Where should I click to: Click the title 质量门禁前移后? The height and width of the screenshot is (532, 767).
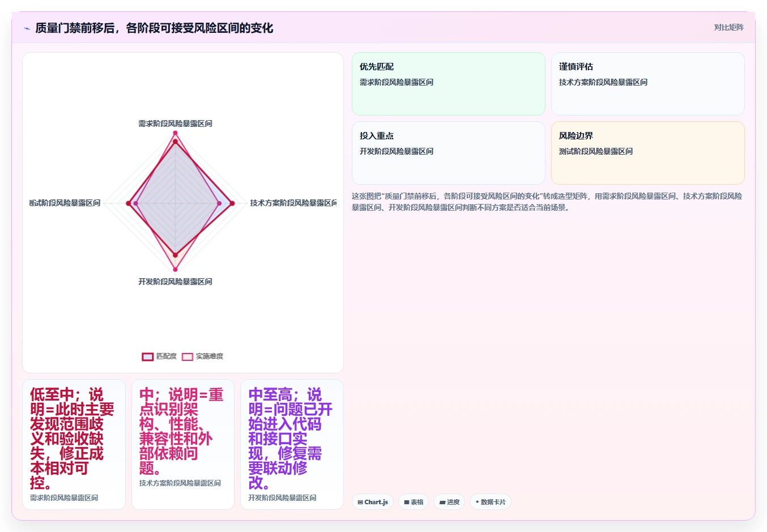[154, 28]
